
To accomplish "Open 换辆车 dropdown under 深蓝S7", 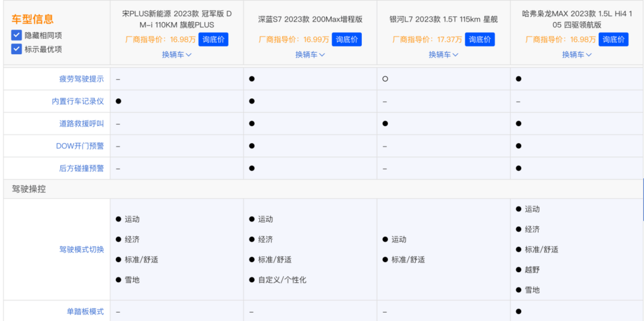I will click(310, 55).
